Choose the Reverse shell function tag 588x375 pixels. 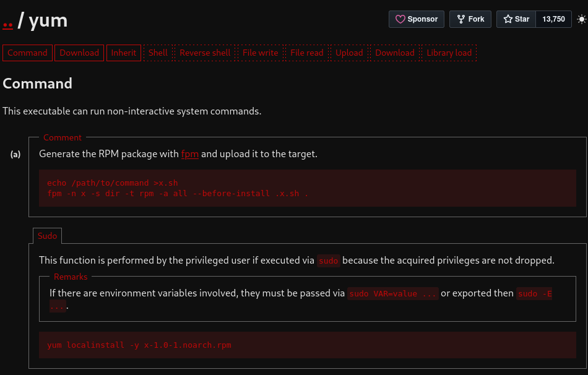pyautogui.click(x=205, y=53)
